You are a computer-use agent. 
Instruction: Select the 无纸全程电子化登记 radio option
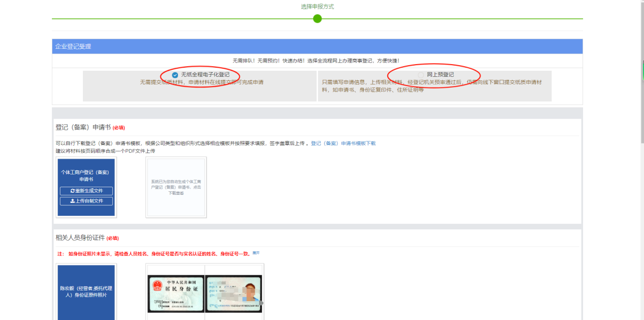(x=175, y=75)
